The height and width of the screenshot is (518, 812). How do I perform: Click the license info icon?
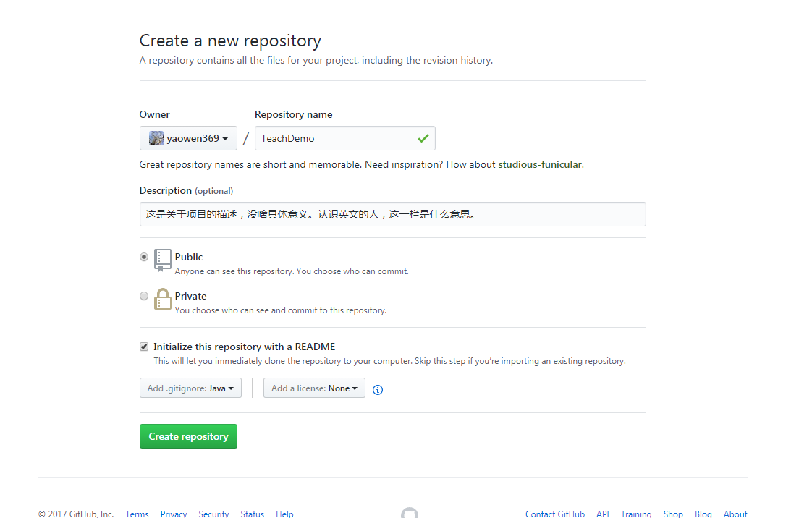coord(378,389)
